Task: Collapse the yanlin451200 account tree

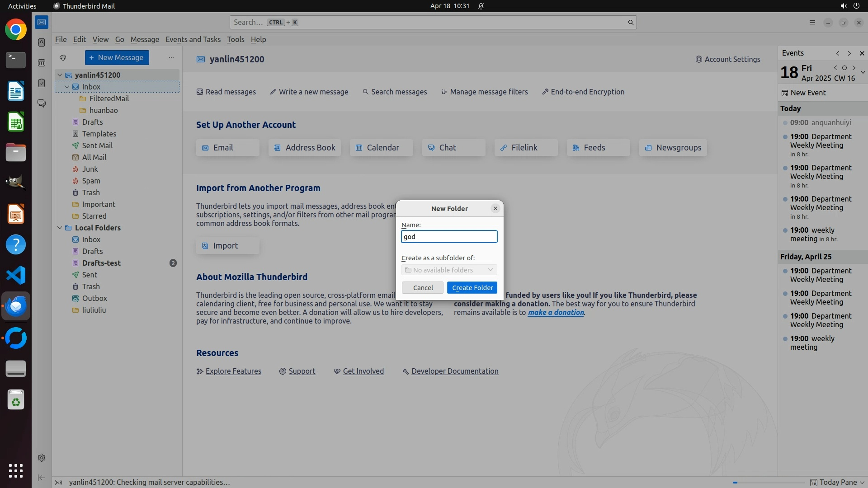Action: (60, 75)
